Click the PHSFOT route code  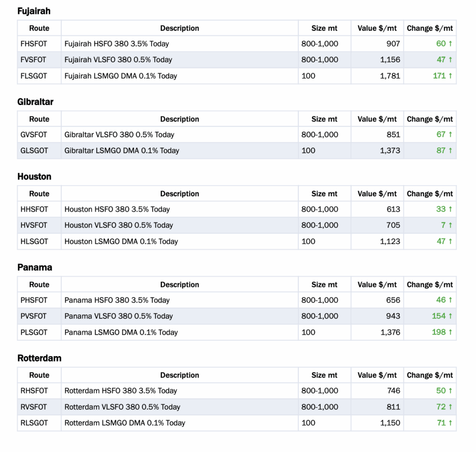tap(33, 300)
